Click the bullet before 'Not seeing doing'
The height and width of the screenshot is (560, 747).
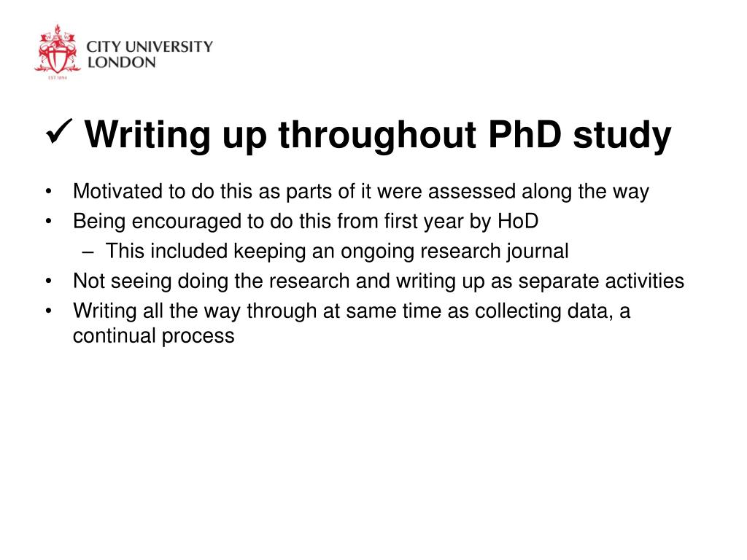[x=48, y=281]
